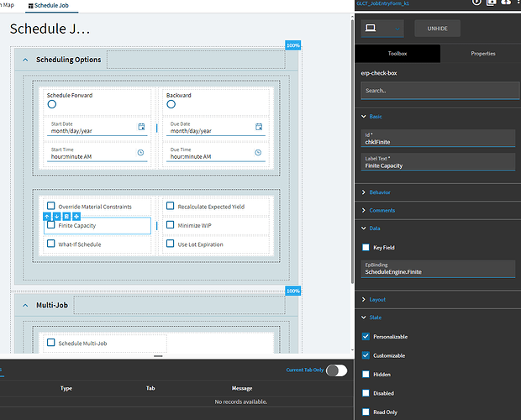Open the Toolbox tab
The image size is (521, 420).
pos(397,54)
